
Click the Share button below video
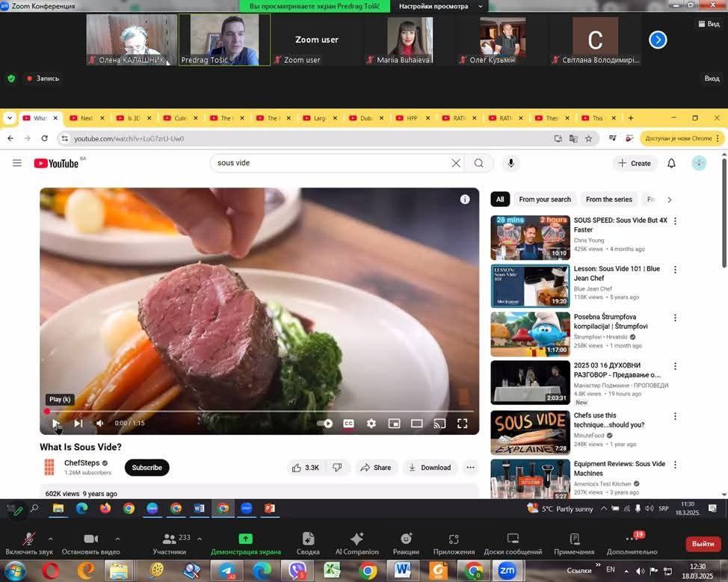point(375,468)
